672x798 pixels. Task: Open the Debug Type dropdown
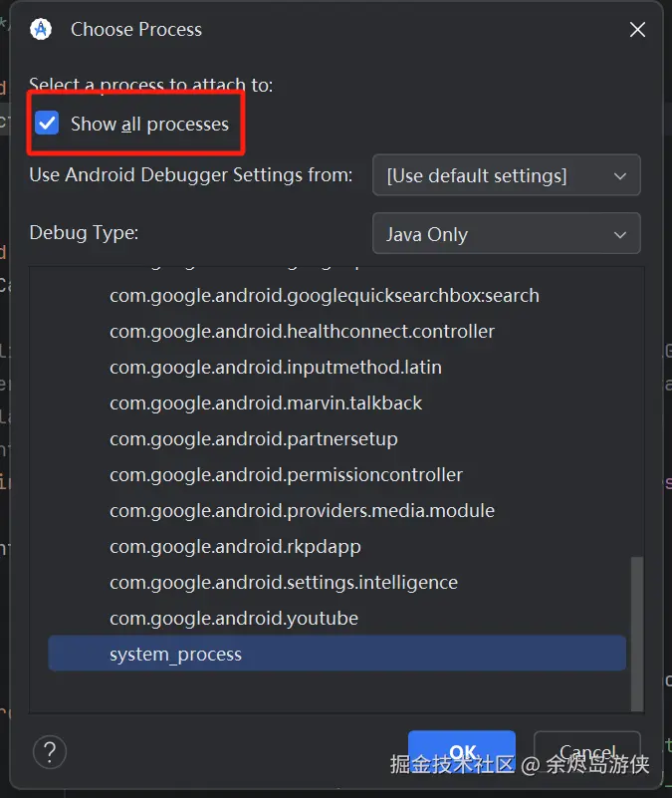[506, 233]
